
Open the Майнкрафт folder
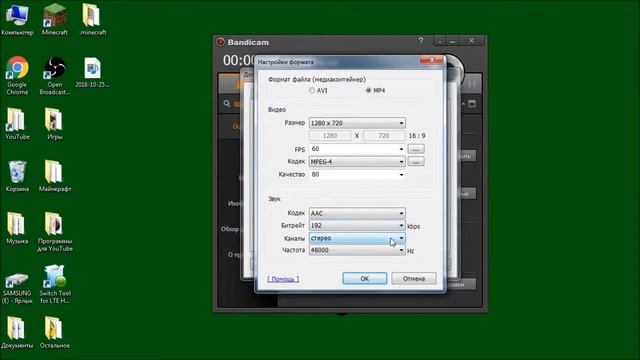(55, 176)
